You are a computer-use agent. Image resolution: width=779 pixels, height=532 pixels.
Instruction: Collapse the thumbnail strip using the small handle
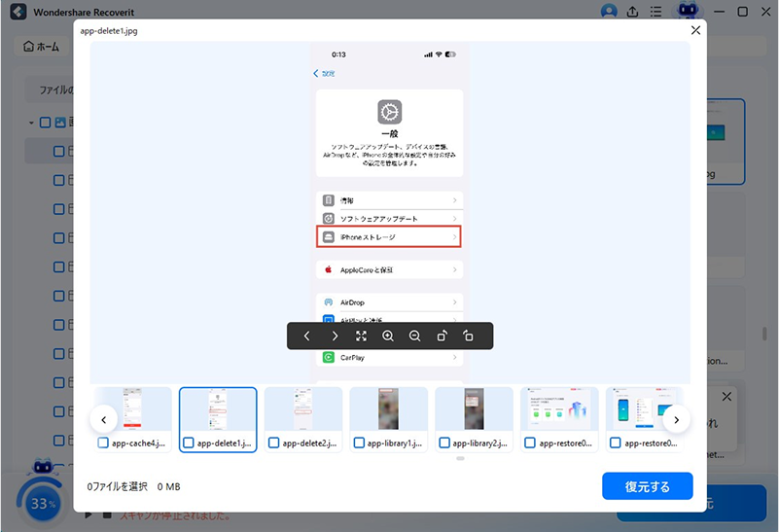(460, 458)
